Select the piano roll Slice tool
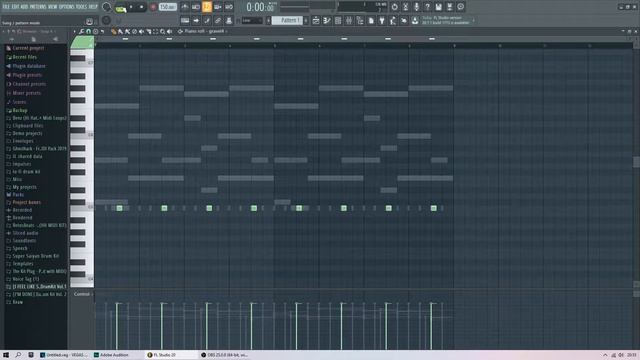Screen dimensions: 640x360 (x=148, y=31)
